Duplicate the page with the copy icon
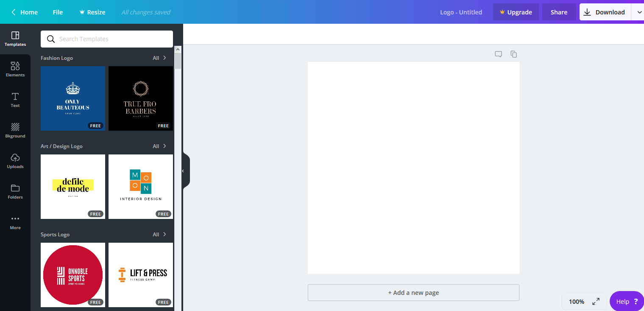This screenshot has width=644, height=311. pyautogui.click(x=513, y=54)
